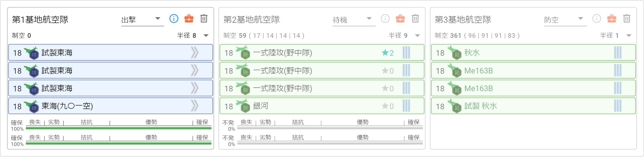Click slot count 18 of 銀河
The image size is (644, 157).
click(x=229, y=106)
